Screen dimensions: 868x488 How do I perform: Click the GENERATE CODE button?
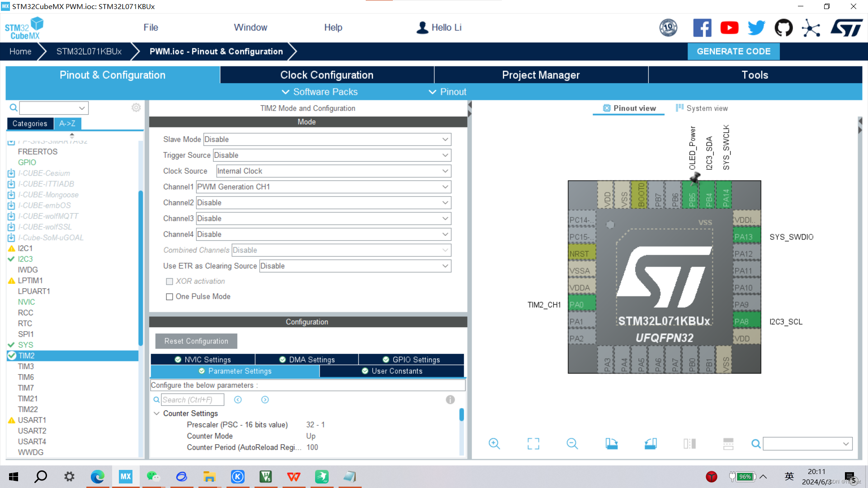[x=734, y=51]
